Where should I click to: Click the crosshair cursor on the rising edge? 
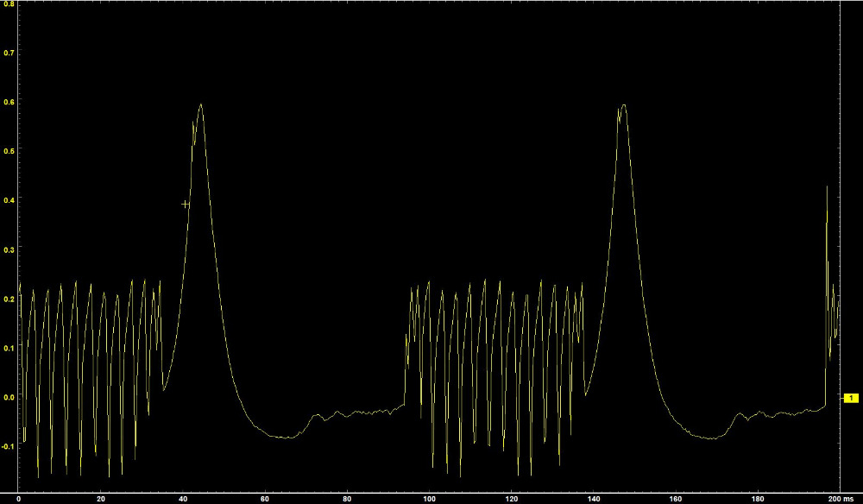click(x=186, y=205)
